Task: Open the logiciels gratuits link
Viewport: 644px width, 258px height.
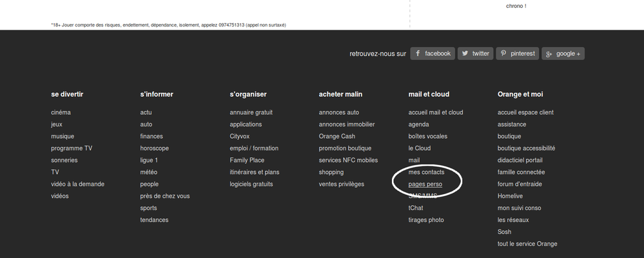Action: click(x=251, y=184)
